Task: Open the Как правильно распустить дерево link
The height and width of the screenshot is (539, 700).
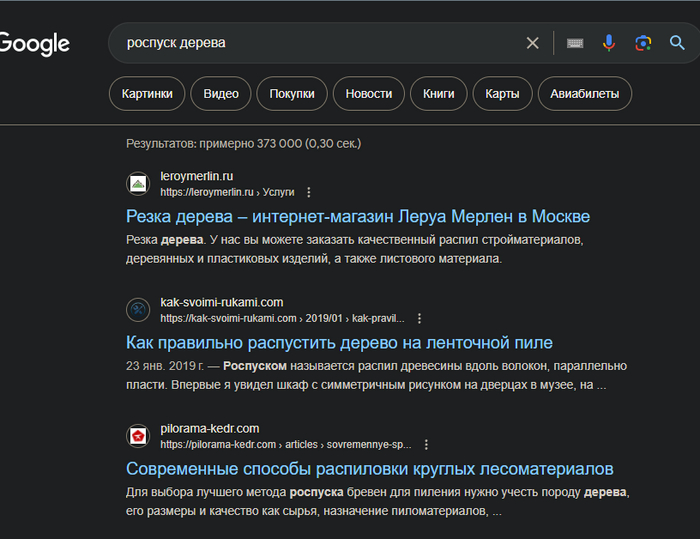Action: click(x=339, y=343)
